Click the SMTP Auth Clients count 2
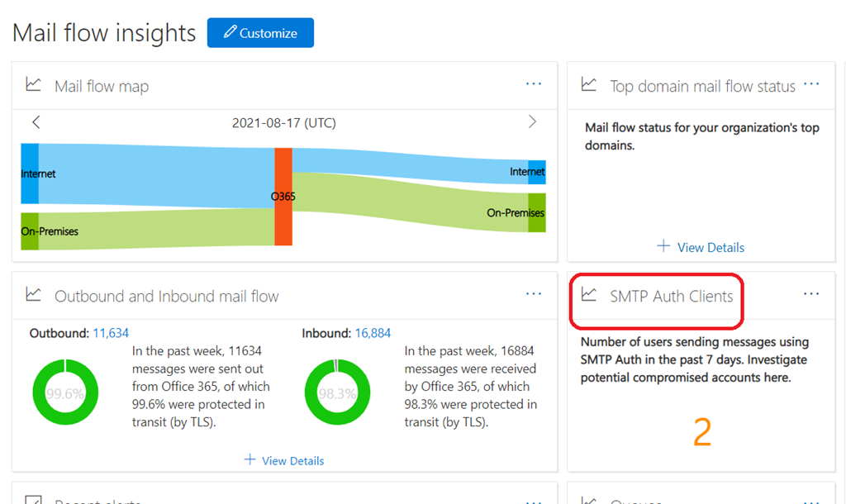 (701, 432)
